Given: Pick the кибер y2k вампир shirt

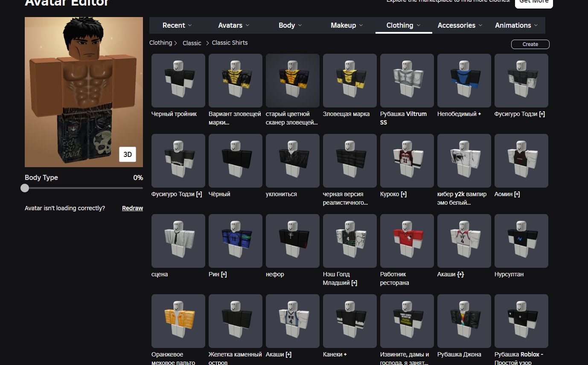Looking at the screenshot, I should tap(464, 161).
